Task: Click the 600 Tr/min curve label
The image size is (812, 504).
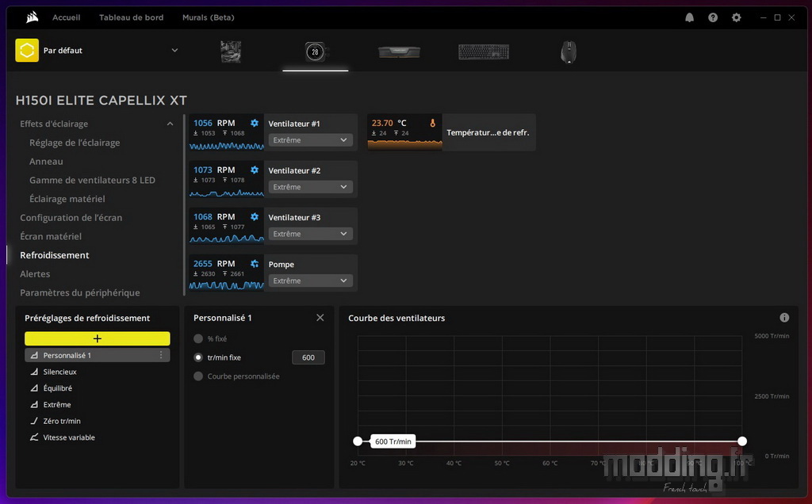Action: [393, 441]
